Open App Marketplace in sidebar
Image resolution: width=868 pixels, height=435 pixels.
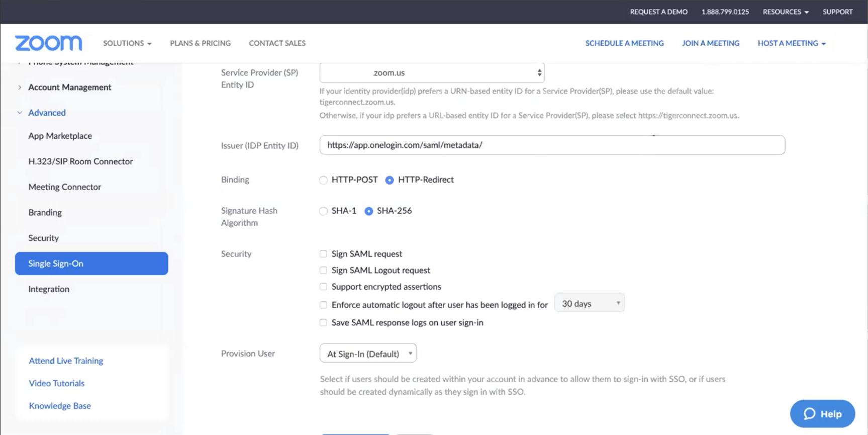(x=60, y=136)
